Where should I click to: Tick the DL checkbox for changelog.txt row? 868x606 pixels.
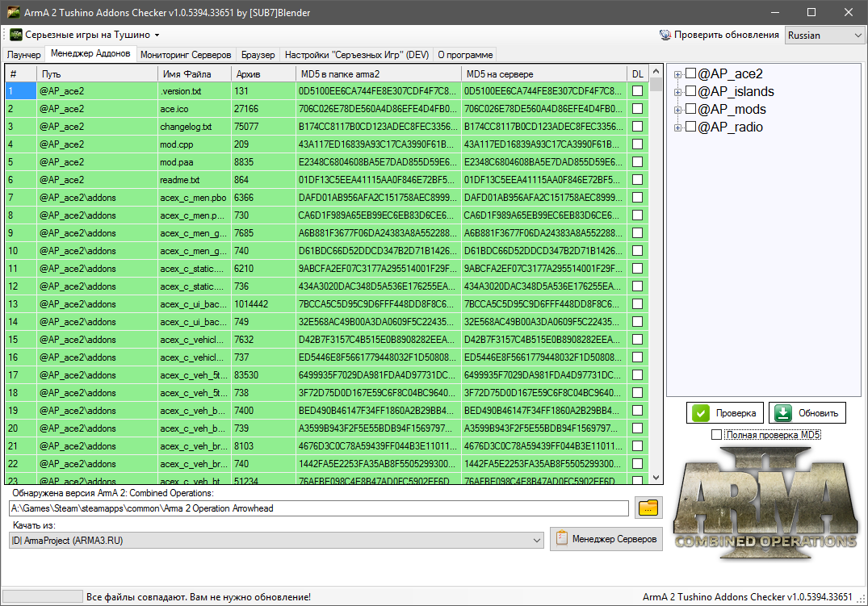pos(637,126)
